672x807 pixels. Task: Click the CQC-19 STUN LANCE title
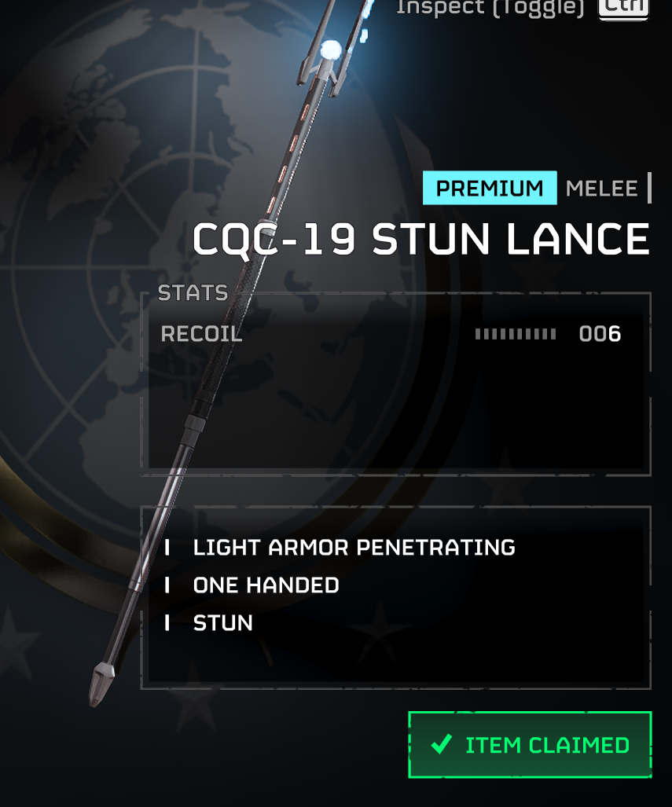point(420,240)
